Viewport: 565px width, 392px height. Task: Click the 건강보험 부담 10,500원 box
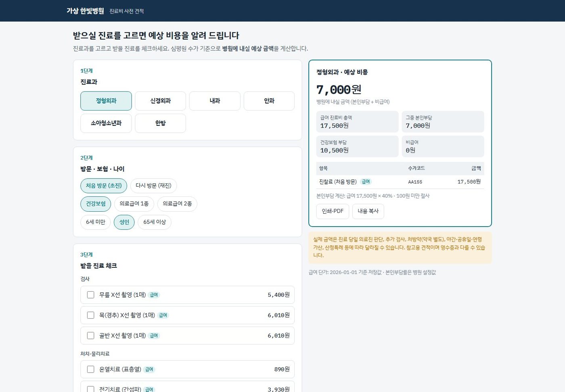point(357,146)
